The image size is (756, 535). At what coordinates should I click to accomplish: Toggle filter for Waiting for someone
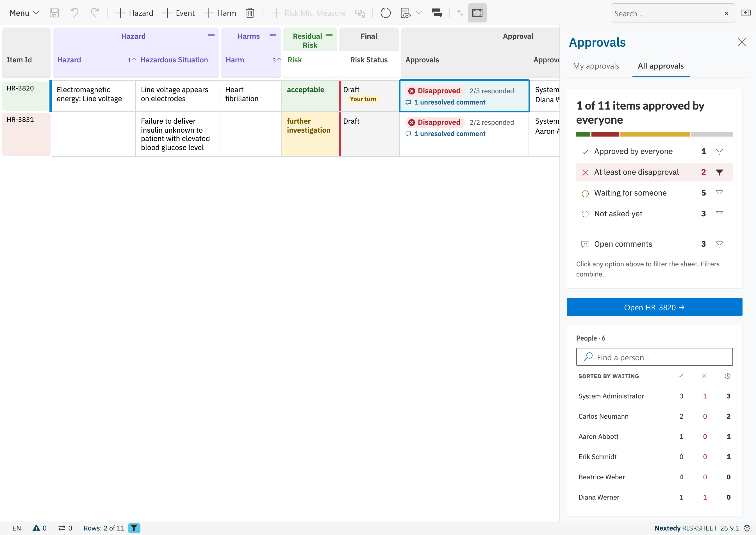coord(719,193)
